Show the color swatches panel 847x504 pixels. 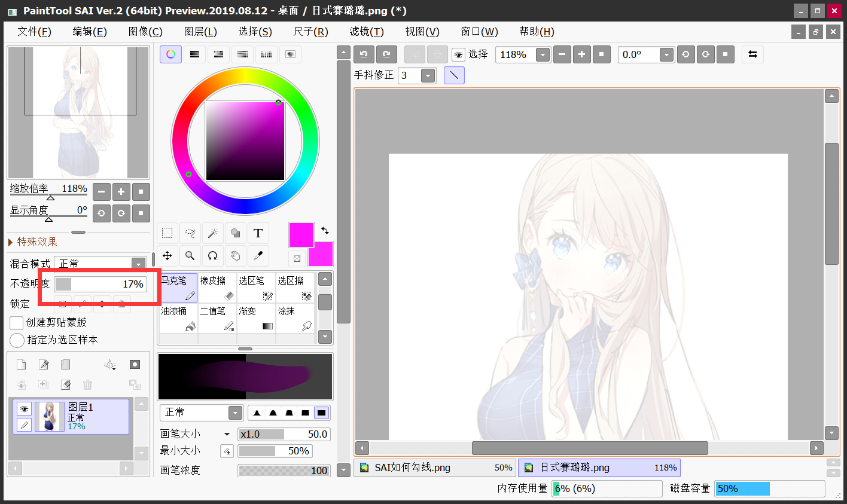pos(266,54)
